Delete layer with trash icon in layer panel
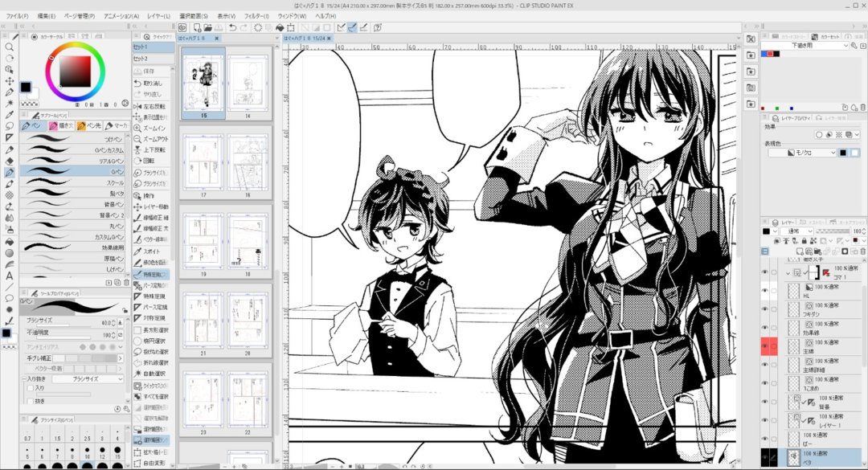The width and height of the screenshot is (868, 470). (863, 251)
